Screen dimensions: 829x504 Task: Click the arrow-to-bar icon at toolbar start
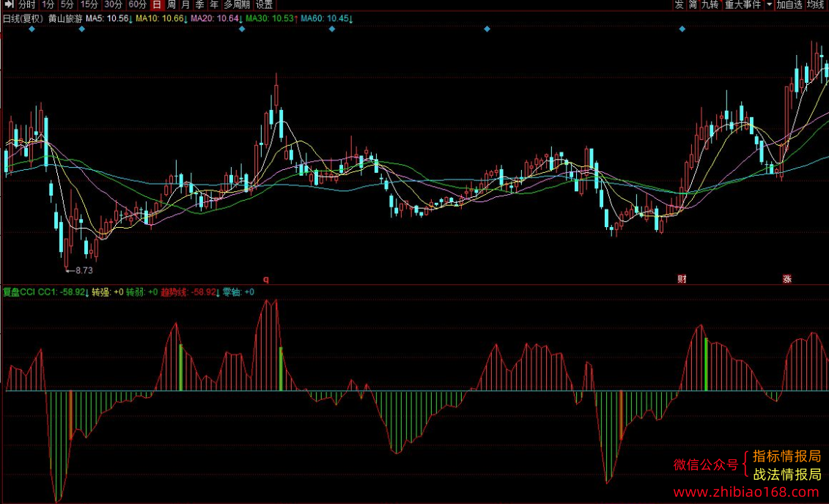click(9, 4)
